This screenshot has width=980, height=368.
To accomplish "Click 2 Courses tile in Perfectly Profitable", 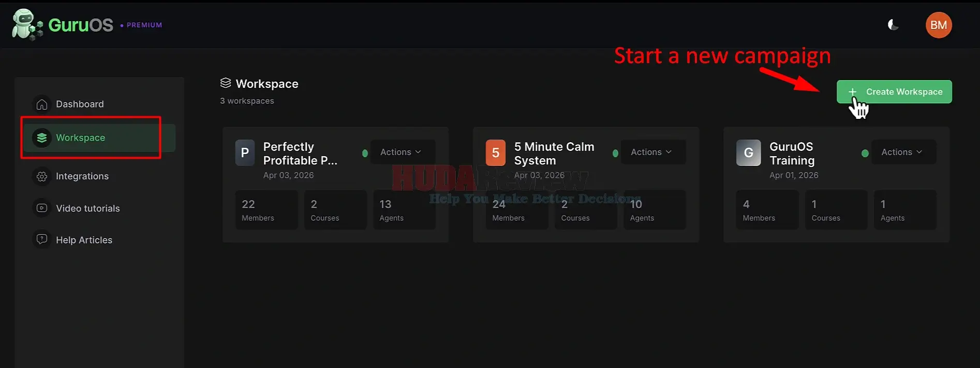I will pos(335,210).
